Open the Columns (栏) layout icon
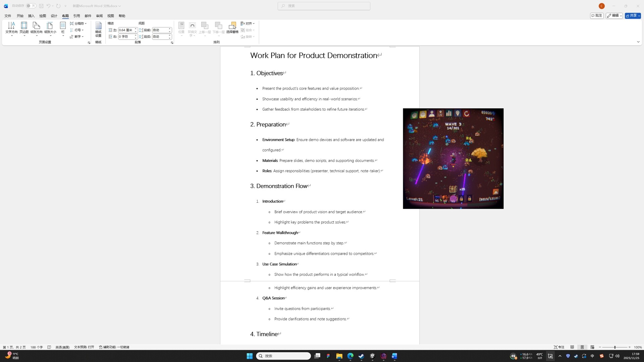This screenshot has width=644, height=362. coord(63,26)
